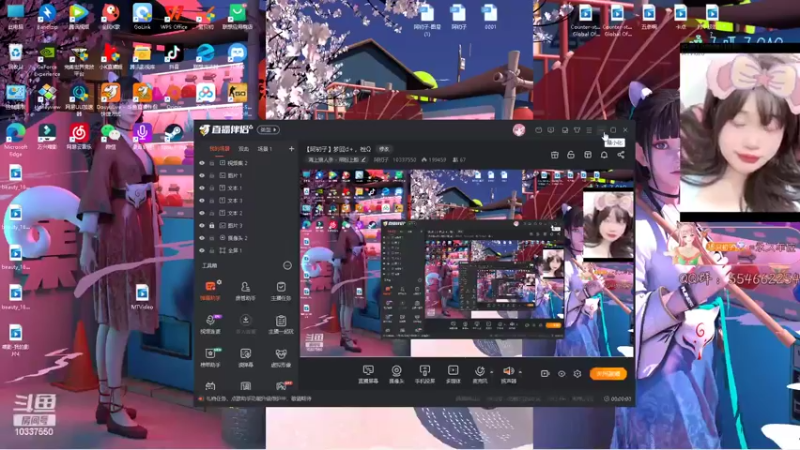Click the preview eye icon in bottom bar
This screenshot has width=800, height=450.
[x=561, y=373]
